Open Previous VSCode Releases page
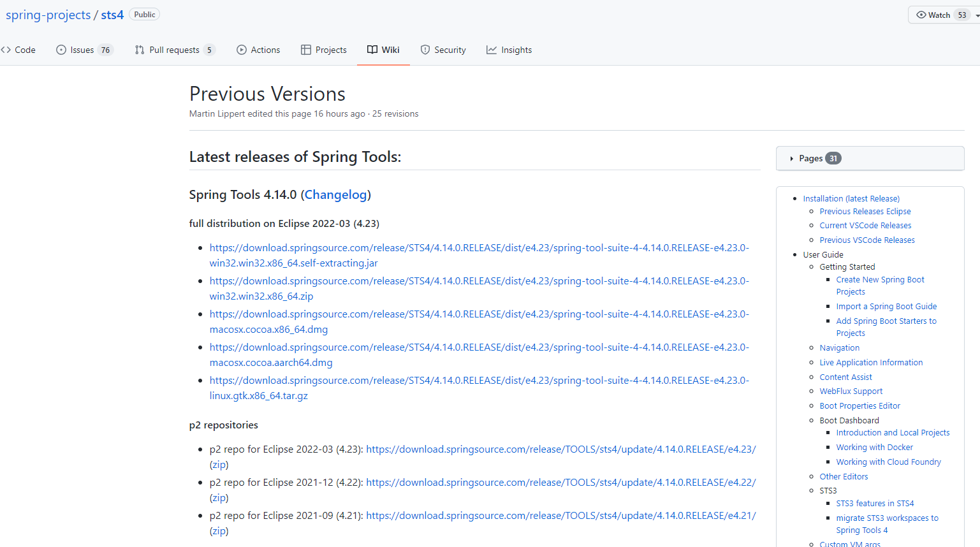This screenshot has width=980, height=547. (867, 240)
